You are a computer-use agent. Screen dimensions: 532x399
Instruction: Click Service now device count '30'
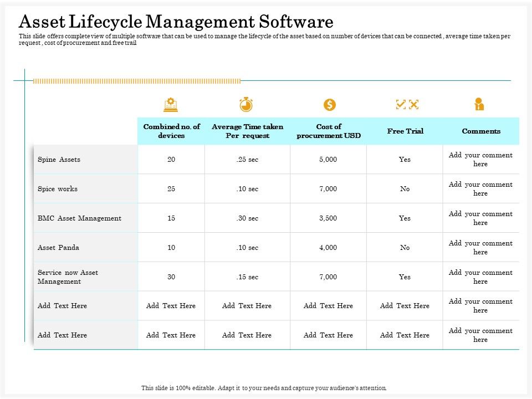[x=171, y=277]
